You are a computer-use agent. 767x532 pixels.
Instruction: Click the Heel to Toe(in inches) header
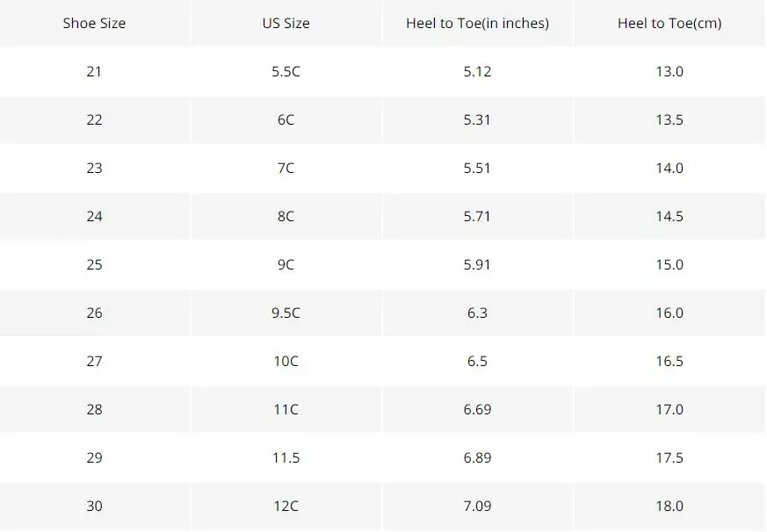point(477,24)
